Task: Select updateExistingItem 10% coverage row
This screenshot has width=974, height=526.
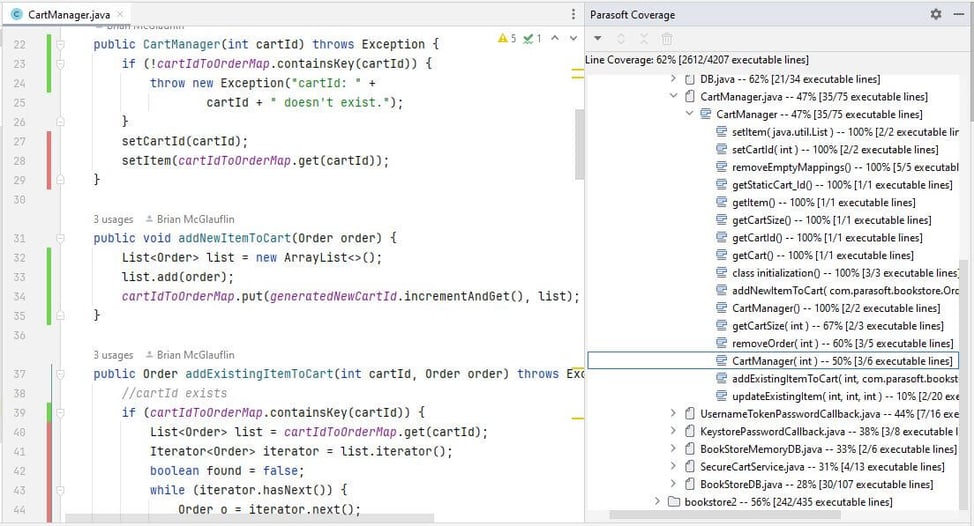Action: (x=837, y=396)
